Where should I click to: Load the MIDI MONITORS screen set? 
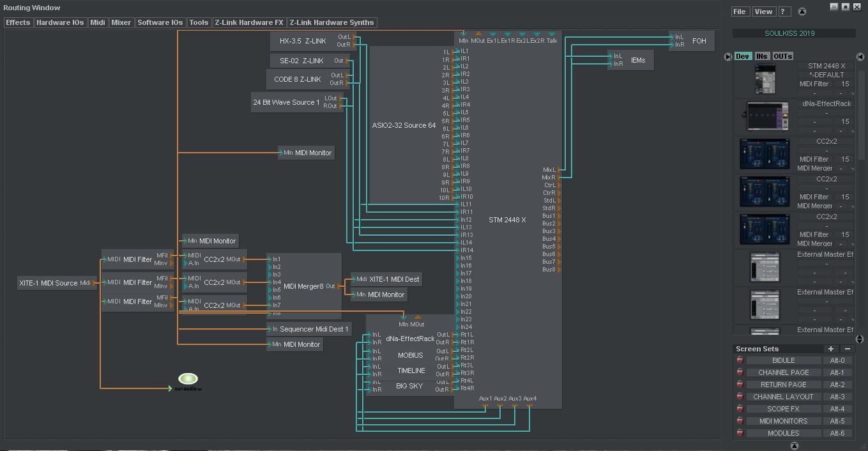[784, 421]
